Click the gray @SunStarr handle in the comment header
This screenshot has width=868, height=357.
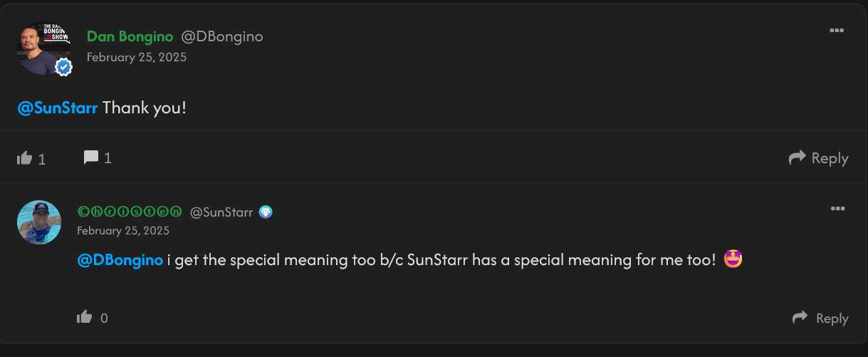pos(221,212)
